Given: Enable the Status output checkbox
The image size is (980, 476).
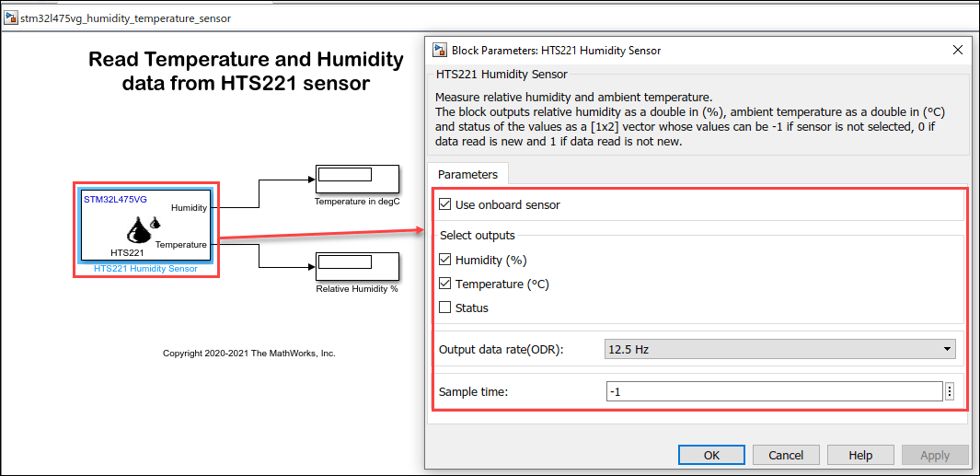Looking at the screenshot, I should pos(446,308).
